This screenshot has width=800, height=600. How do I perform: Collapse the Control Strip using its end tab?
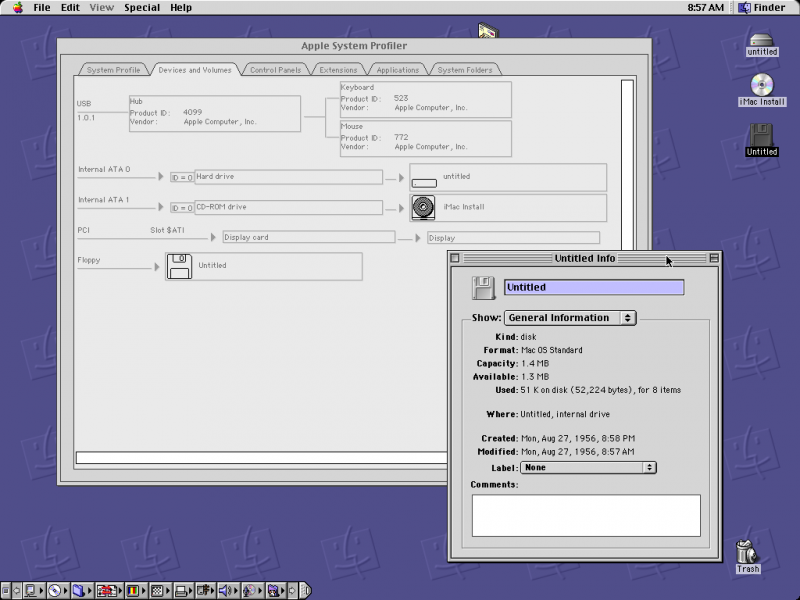[305, 591]
